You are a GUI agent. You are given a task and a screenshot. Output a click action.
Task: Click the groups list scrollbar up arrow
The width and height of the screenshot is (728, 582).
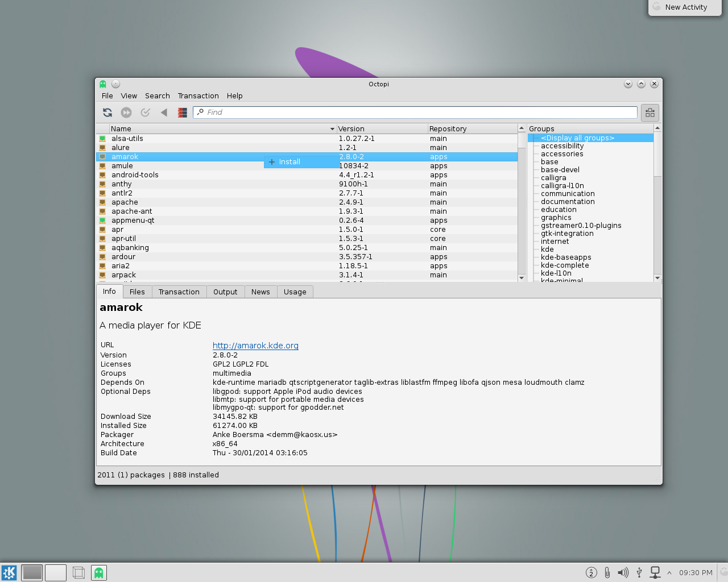[x=657, y=128]
